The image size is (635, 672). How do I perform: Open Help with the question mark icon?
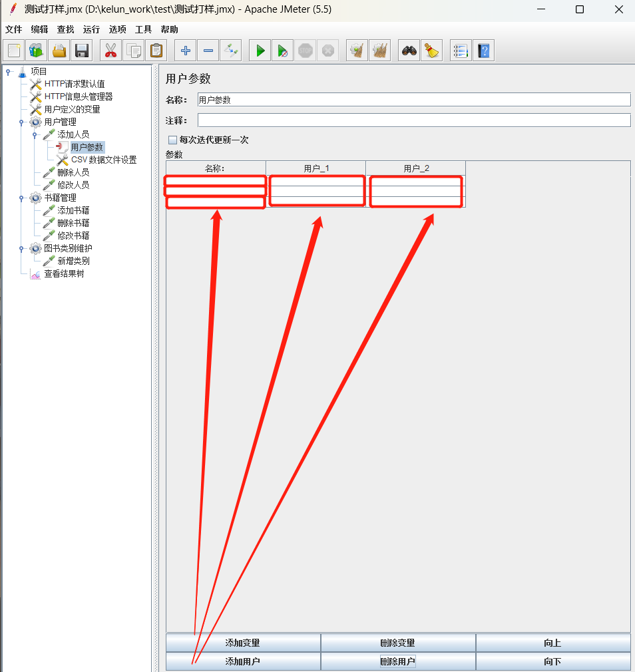(x=484, y=51)
